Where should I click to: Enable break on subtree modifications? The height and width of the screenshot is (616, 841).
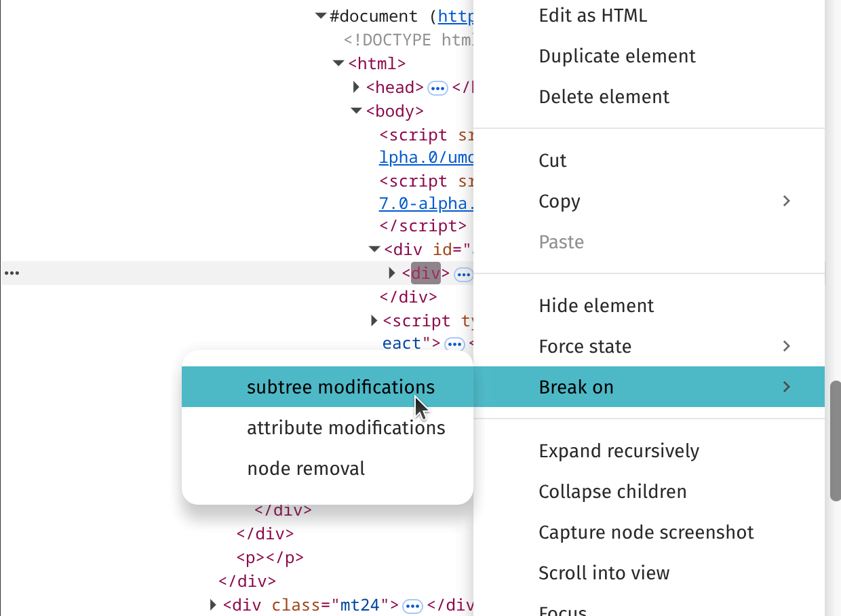point(341,387)
